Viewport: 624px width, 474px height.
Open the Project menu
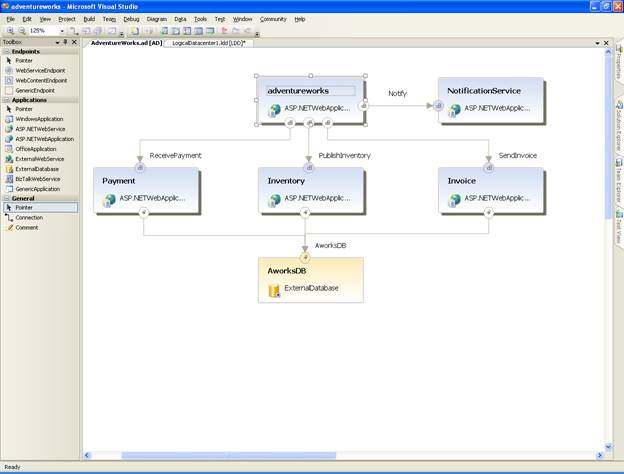tap(66, 19)
